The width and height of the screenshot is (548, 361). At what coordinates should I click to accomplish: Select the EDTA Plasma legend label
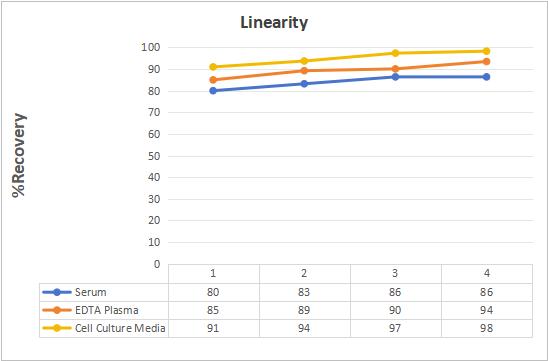click(107, 310)
